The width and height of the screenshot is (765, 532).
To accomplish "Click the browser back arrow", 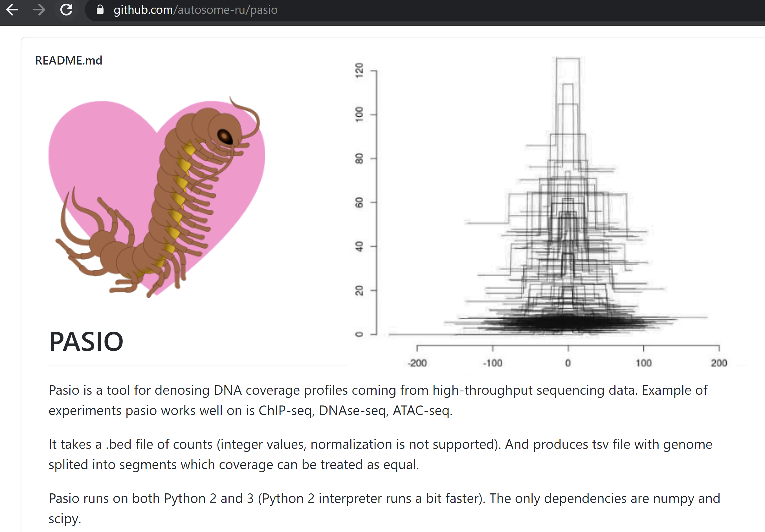I will click(12, 10).
